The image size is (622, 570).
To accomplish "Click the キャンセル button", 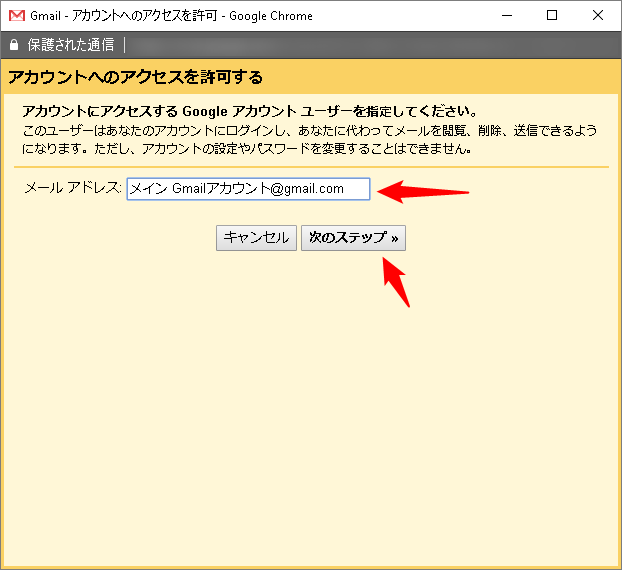I will point(256,238).
